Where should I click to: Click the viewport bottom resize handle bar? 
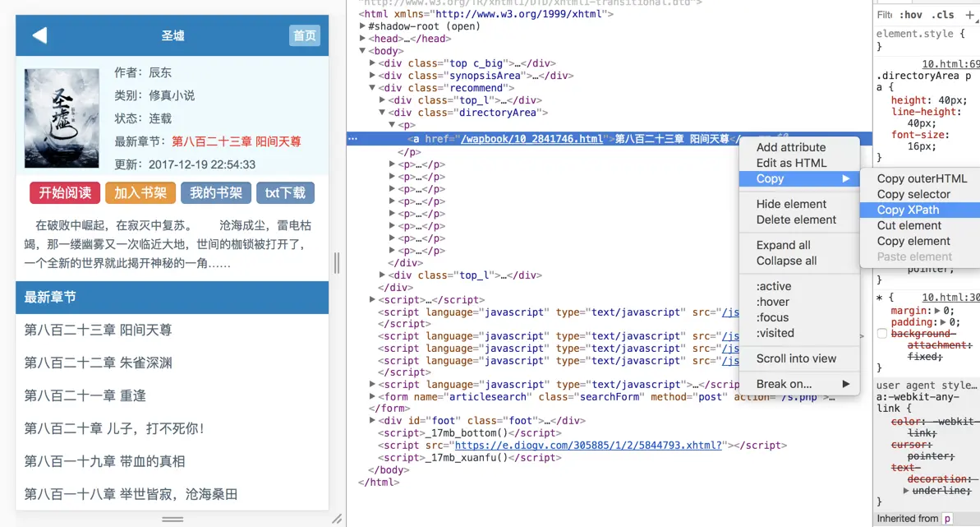pos(173,519)
